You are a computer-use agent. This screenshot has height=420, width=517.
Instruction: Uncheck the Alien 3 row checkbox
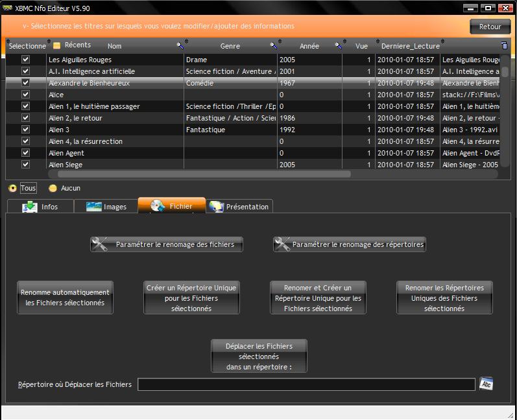[25, 130]
